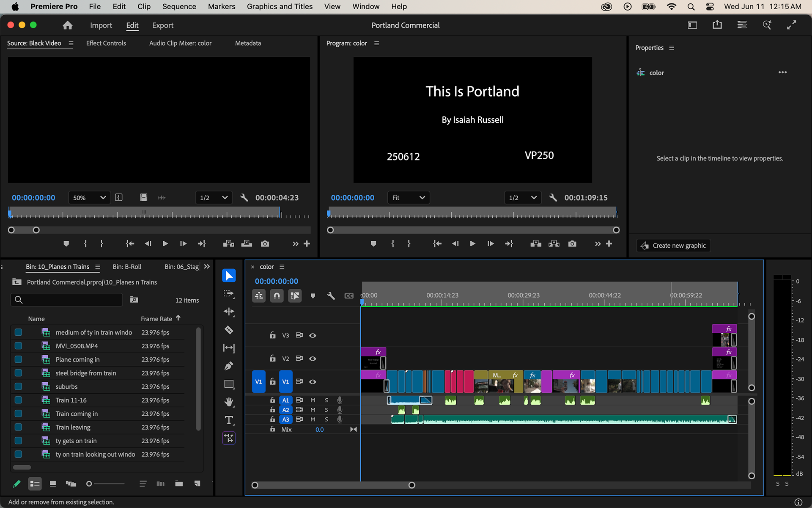812x508 pixels.
Task: Click the Export Frame camera in Program monitor
Action: [x=572, y=244]
